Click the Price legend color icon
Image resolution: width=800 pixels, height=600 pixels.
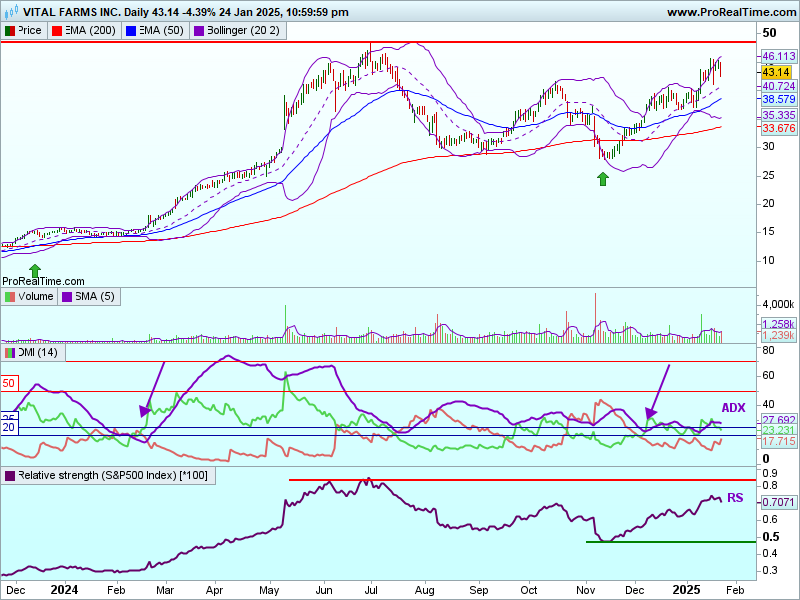coord(9,31)
